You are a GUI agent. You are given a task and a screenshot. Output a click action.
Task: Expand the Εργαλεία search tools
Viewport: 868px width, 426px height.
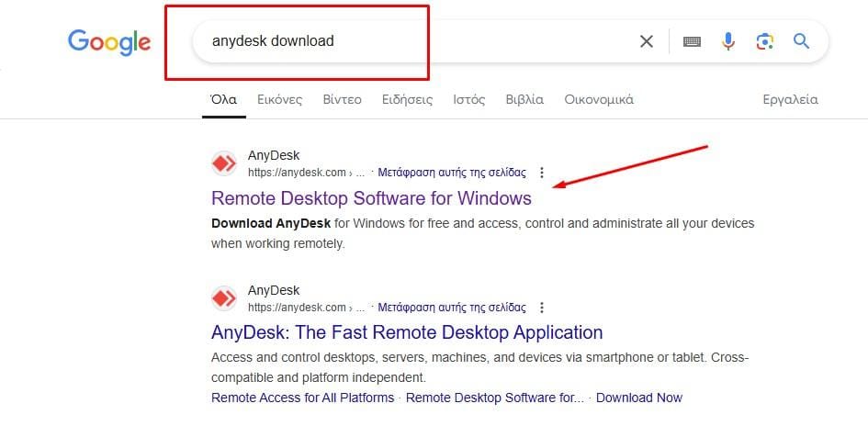point(790,99)
